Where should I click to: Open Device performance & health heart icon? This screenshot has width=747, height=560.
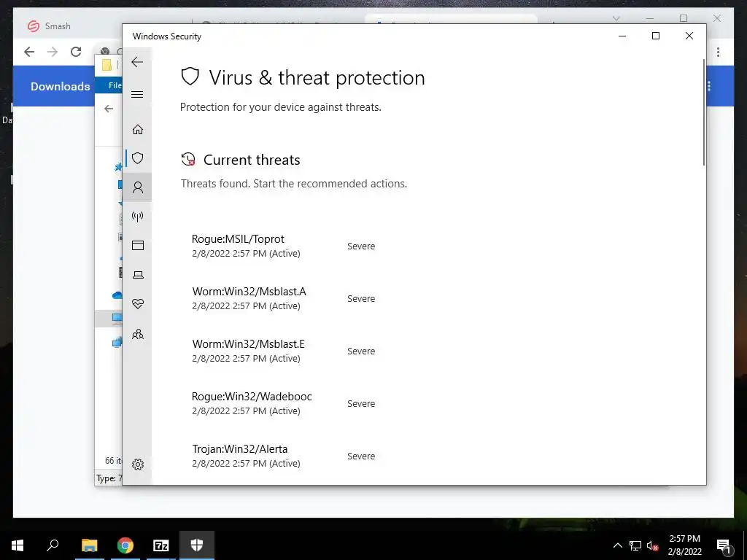pos(138,304)
